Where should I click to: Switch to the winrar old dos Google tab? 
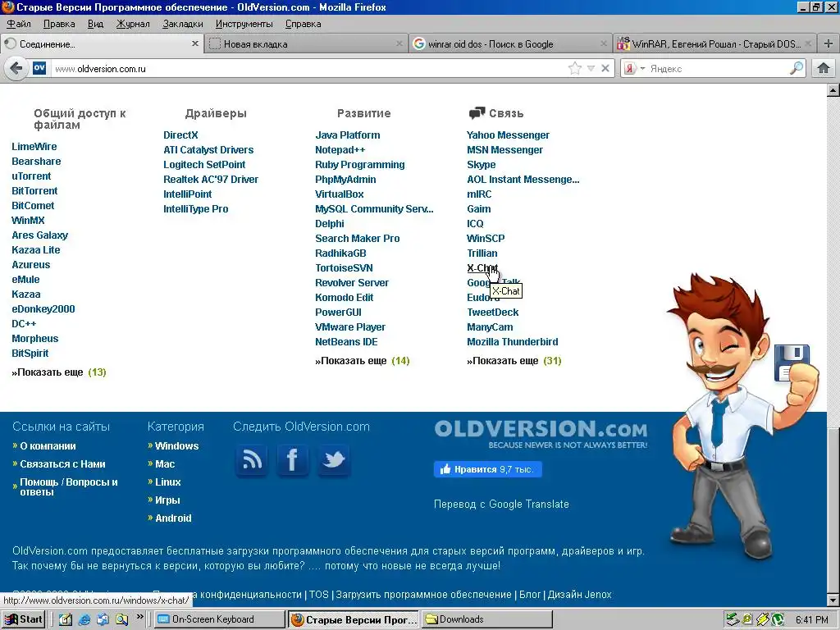(510, 44)
